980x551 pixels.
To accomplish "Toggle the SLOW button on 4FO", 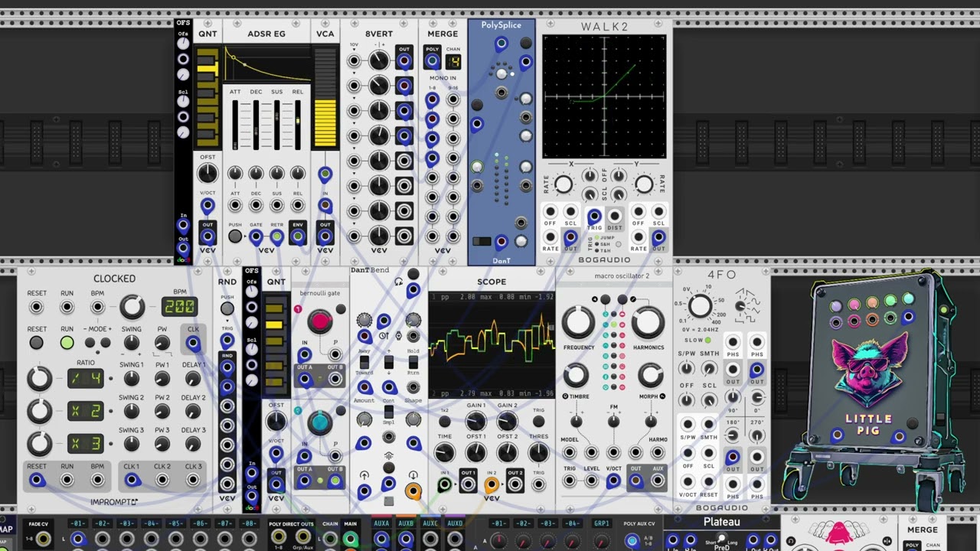I will (x=707, y=340).
